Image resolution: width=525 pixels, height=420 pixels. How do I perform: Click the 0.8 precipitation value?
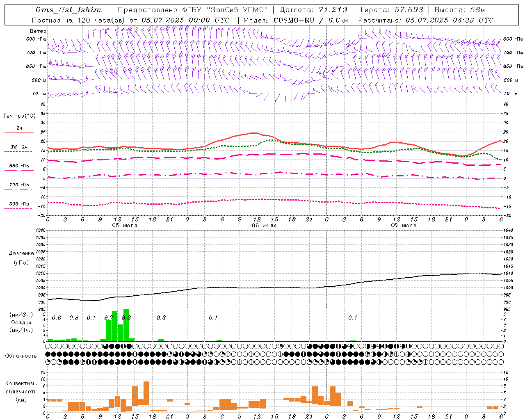(x=74, y=318)
